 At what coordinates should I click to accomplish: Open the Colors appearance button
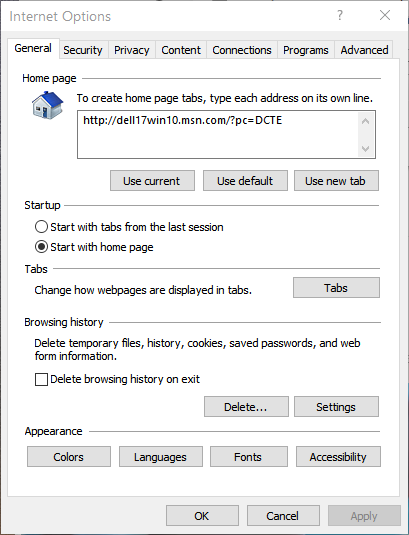[69, 457]
